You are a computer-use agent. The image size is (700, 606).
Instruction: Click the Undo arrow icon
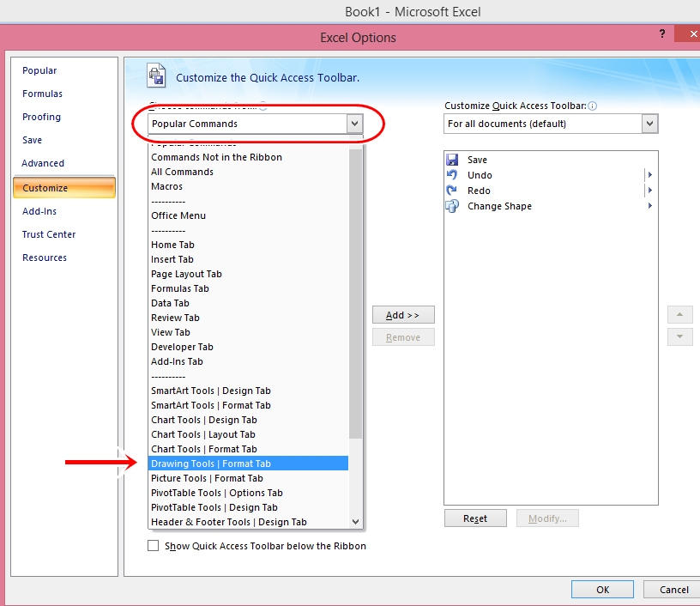452,175
